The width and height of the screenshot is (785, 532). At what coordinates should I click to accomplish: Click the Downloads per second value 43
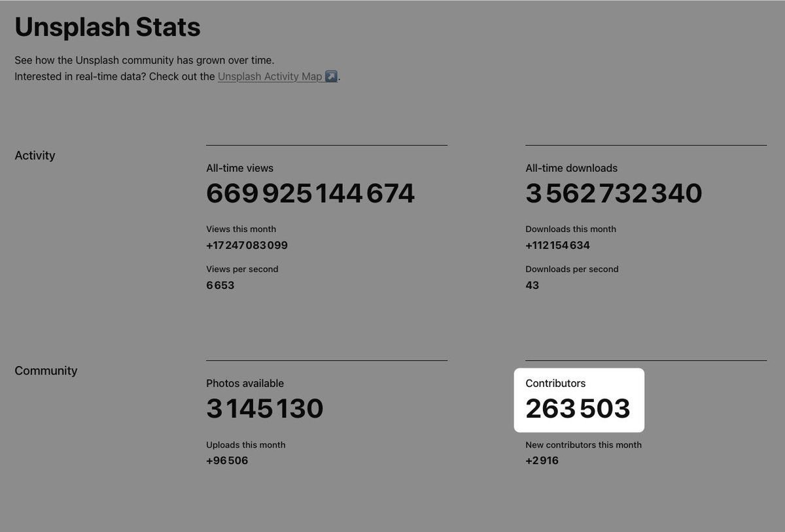coord(532,286)
